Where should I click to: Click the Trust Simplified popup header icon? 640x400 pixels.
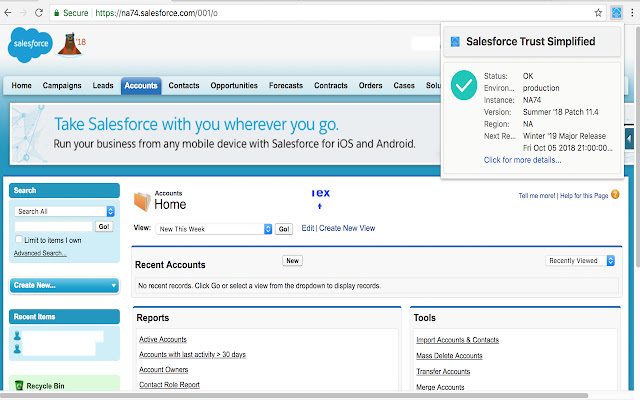tap(455, 41)
